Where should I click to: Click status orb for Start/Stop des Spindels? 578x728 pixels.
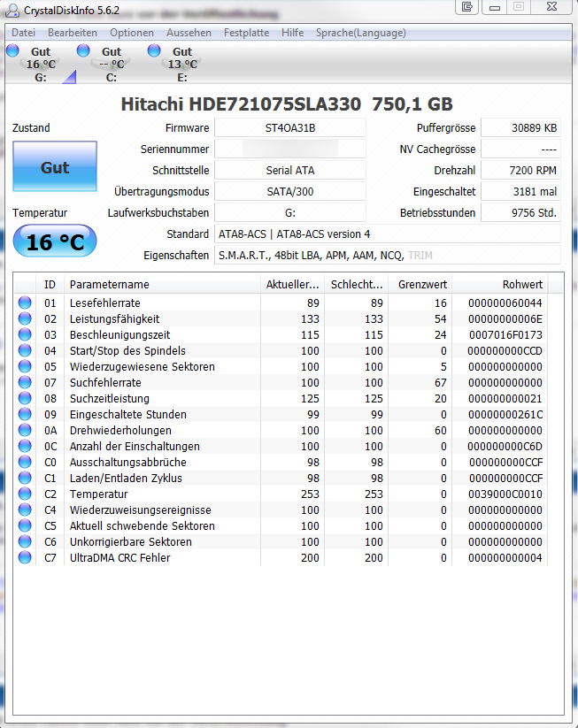click(25, 350)
